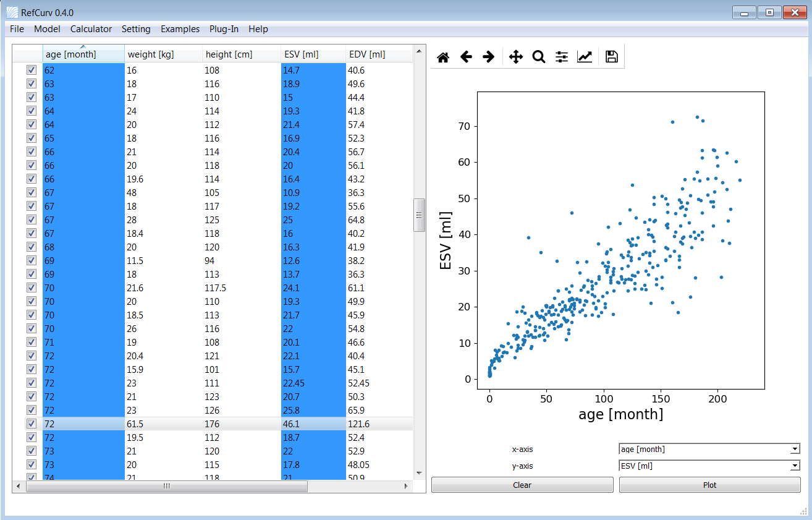
Task: Click the vertical table scrollbar handle
Action: [419, 215]
